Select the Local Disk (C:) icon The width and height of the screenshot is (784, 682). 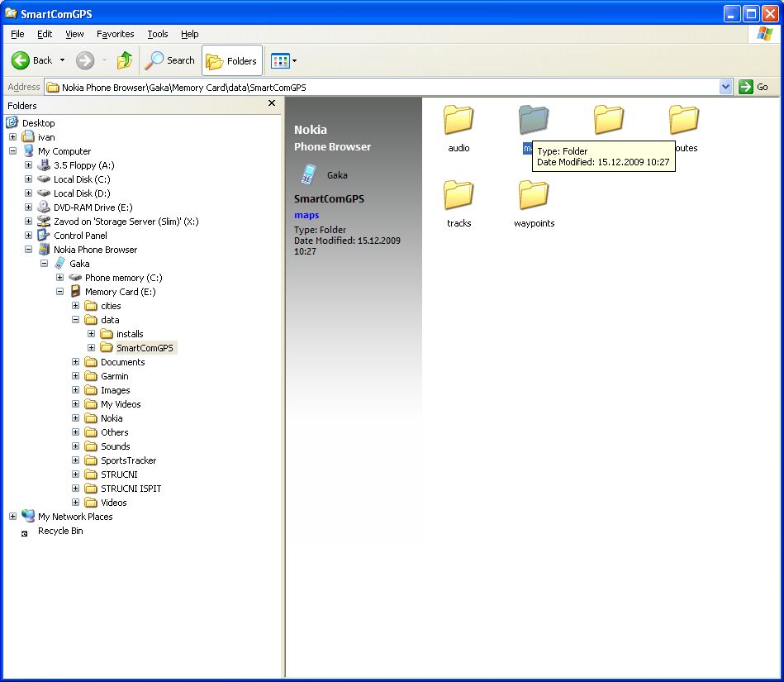pyautogui.click(x=44, y=179)
